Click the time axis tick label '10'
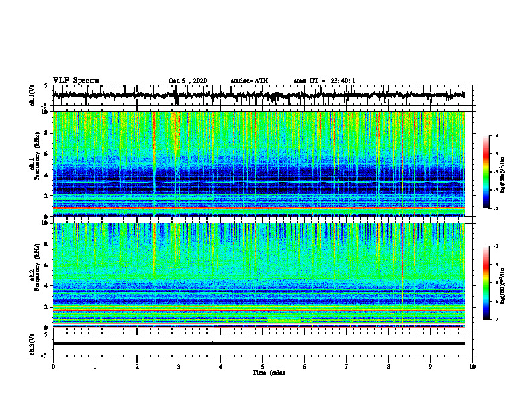 (x=472, y=367)
